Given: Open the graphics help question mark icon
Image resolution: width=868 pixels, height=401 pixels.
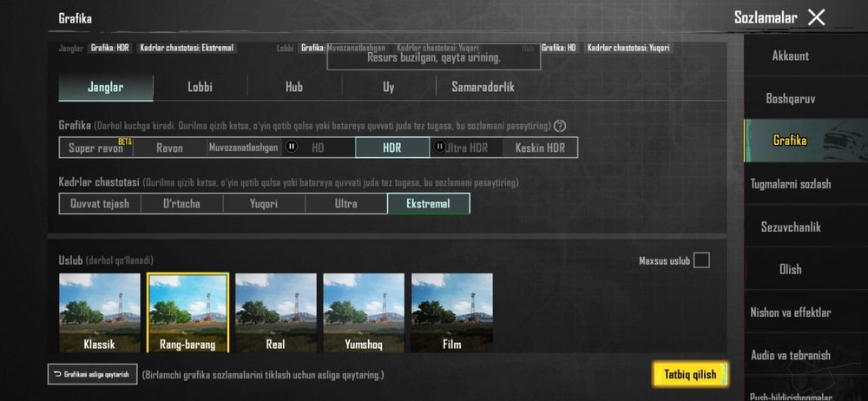Looking at the screenshot, I should pos(560,126).
